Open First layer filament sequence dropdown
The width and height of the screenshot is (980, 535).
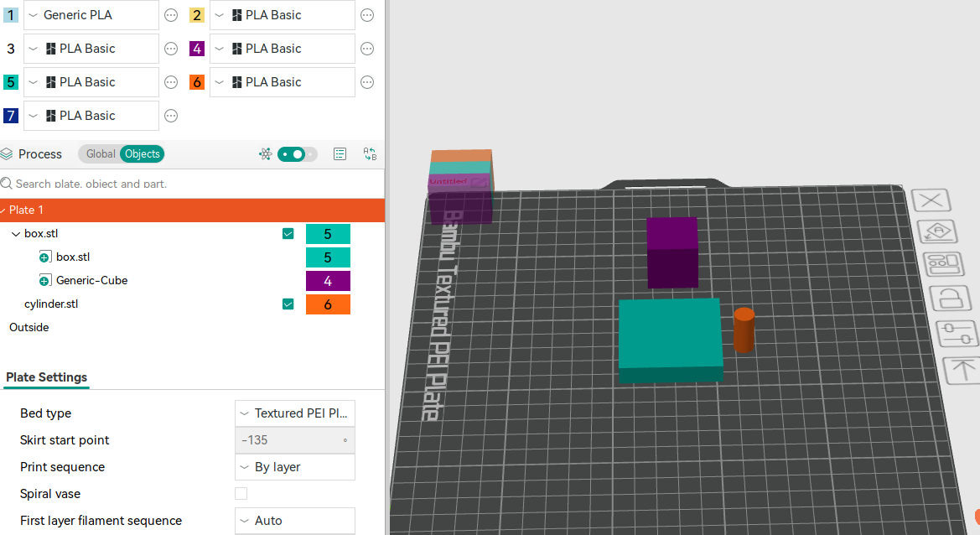pos(295,521)
